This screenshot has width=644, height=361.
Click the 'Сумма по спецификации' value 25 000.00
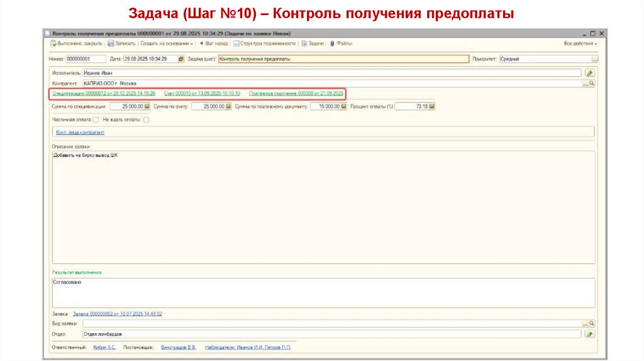(126, 106)
